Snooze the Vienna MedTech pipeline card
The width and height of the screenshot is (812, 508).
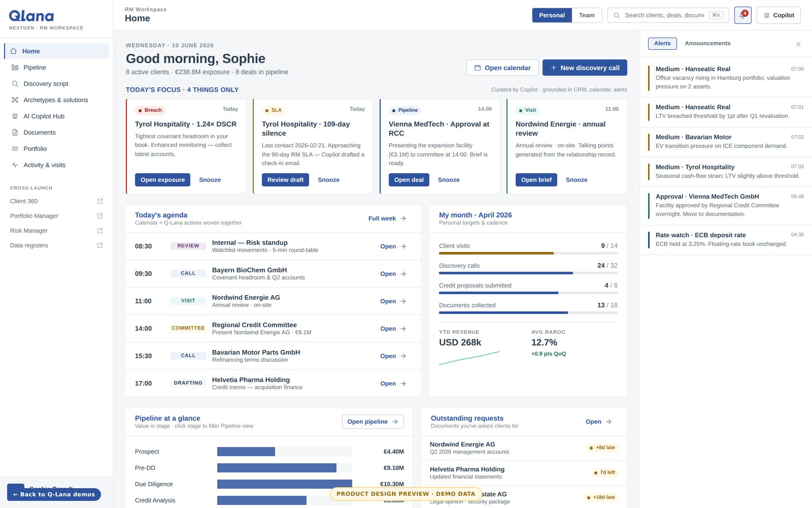point(449,180)
